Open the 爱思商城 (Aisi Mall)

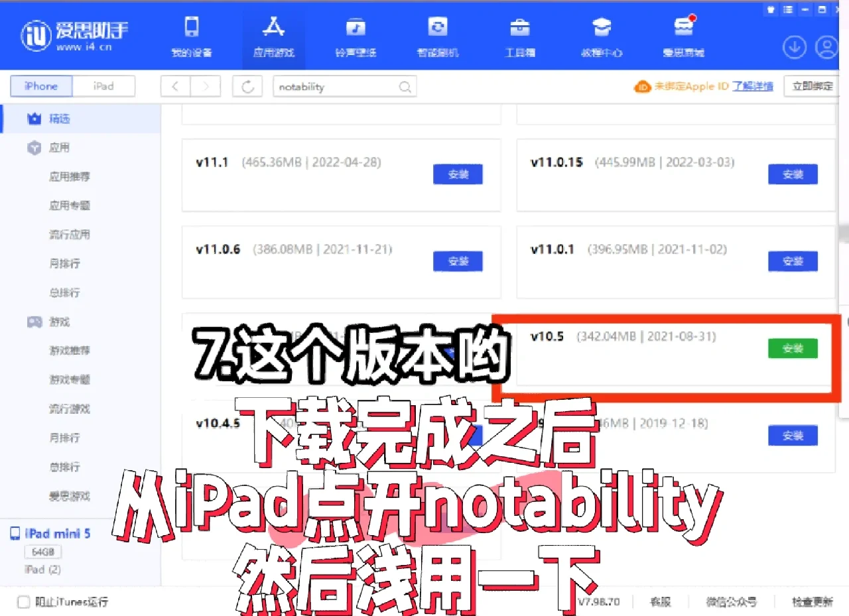coord(683,35)
